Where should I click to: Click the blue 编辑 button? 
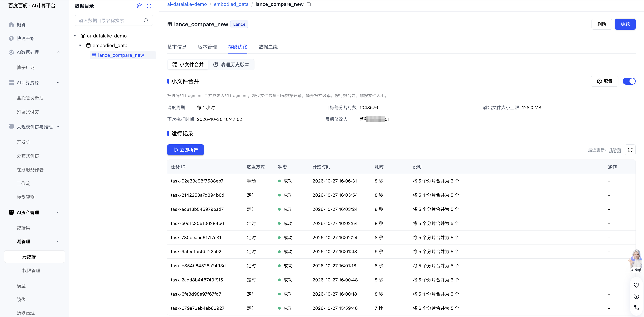[625, 24]
